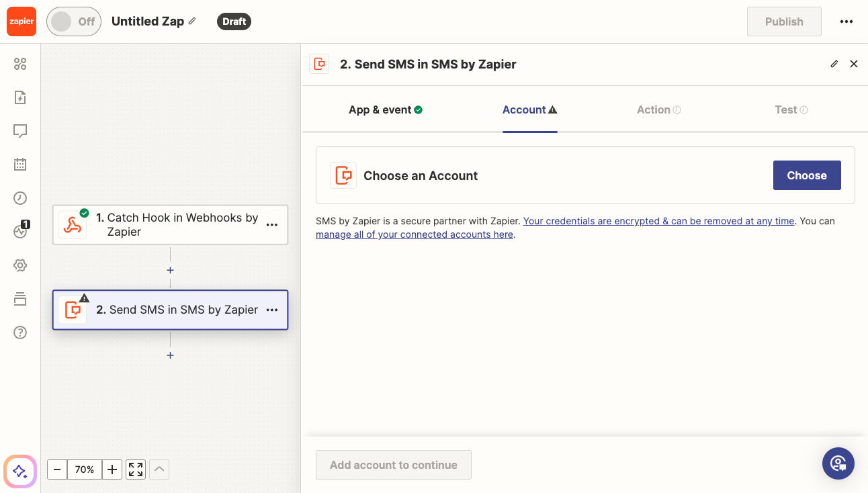This screenshot has width=868, height=493.
Task: Open the credentials are encrypted link
Action: 658,221
